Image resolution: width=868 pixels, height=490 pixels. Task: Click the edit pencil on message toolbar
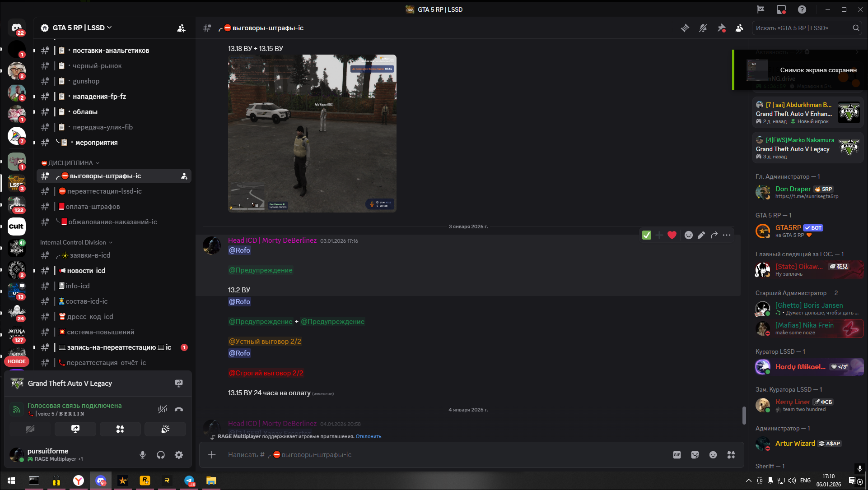[x=701, y=235]
